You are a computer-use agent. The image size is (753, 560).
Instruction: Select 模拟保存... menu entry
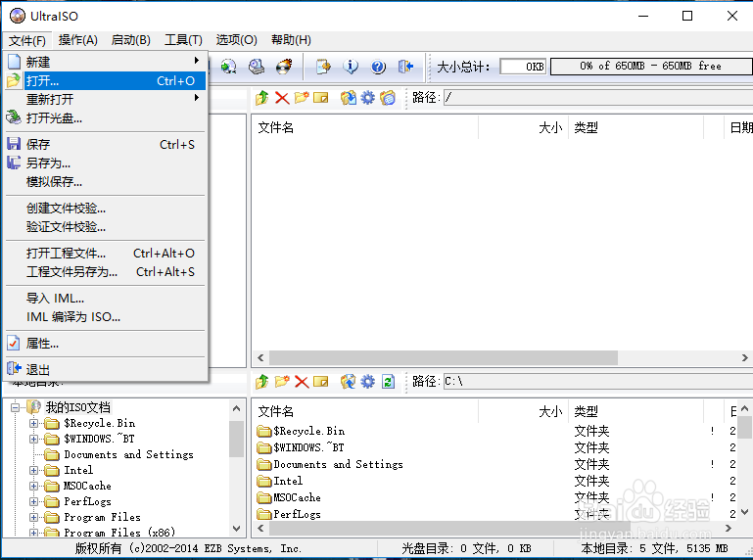click(106, 181)
